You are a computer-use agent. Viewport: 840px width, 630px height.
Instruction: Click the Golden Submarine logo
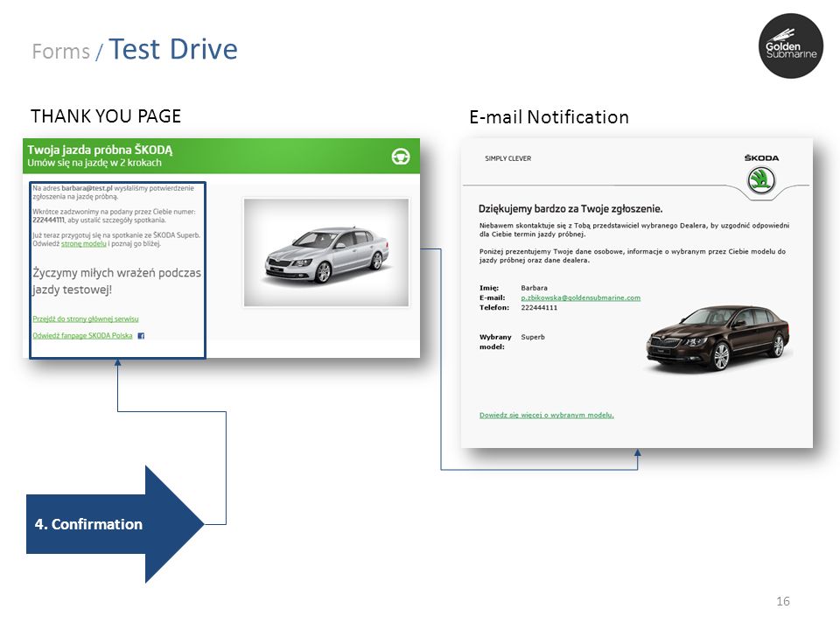click(791, 46)
